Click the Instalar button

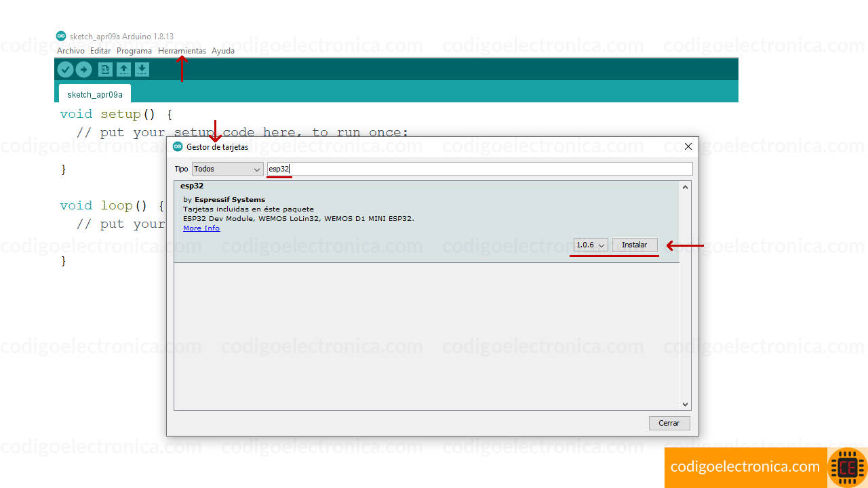(x=635, y=245)
